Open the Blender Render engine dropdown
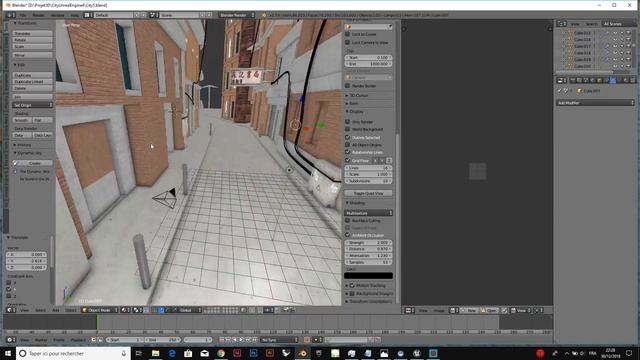Viewport: 640px width, 360px height. pos(237,15)
